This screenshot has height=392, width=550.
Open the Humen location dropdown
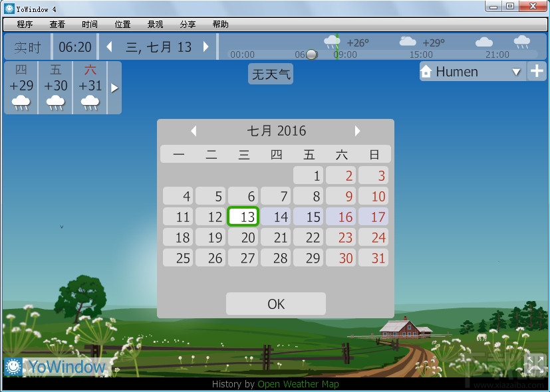coord(515,71)
